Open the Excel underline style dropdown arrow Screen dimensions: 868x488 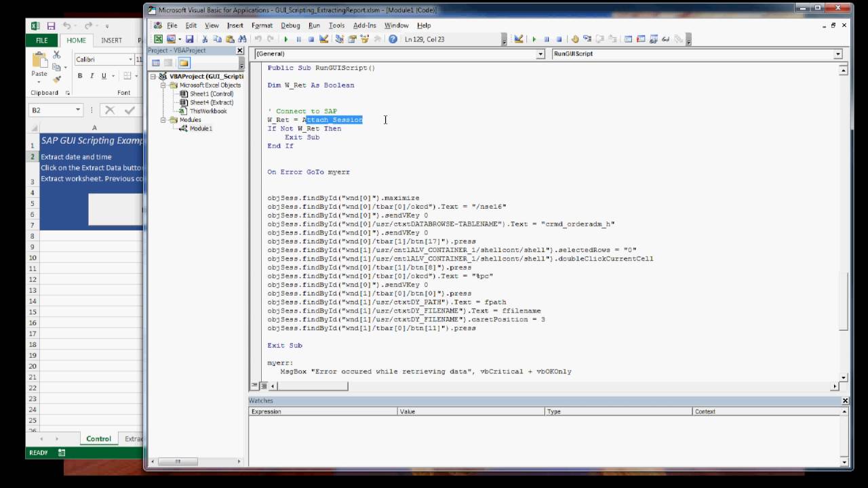113,76
